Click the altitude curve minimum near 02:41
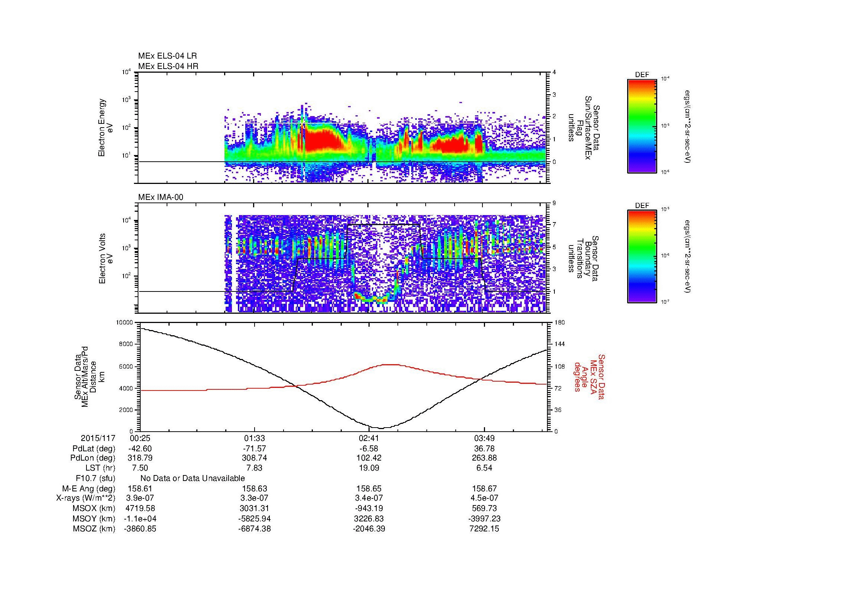 [x=381, y=428]
